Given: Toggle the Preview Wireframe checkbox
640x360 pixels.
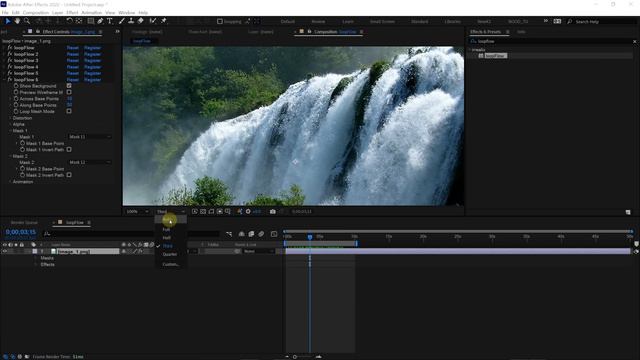Looking at the screenshot, I should pos(69,92).
